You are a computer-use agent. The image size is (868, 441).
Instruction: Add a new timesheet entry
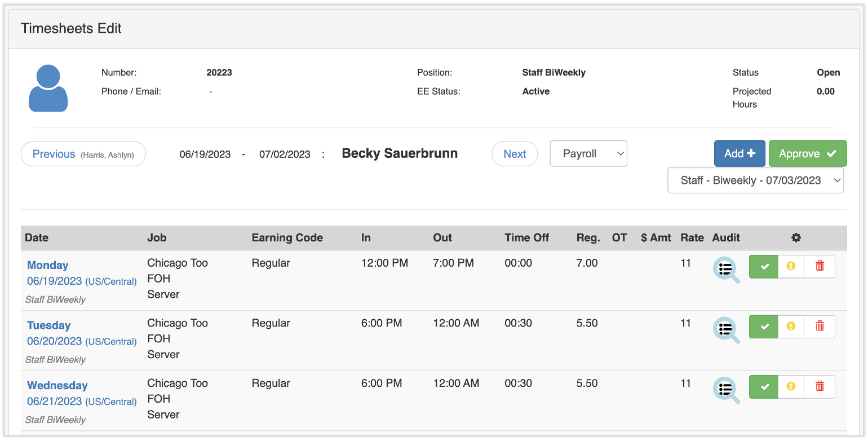point(739,153)
